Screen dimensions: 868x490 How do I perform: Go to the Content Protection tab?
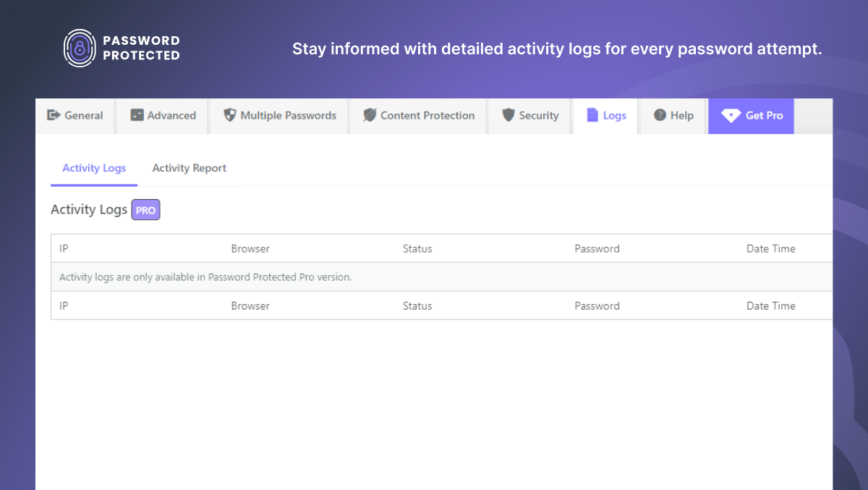pos(419,116)
